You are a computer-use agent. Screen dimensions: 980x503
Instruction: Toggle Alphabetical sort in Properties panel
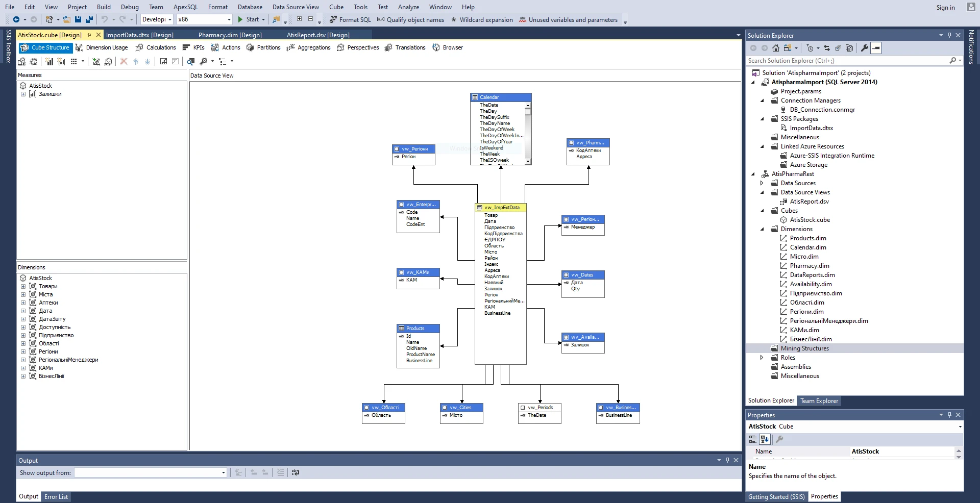coord(764,439)
